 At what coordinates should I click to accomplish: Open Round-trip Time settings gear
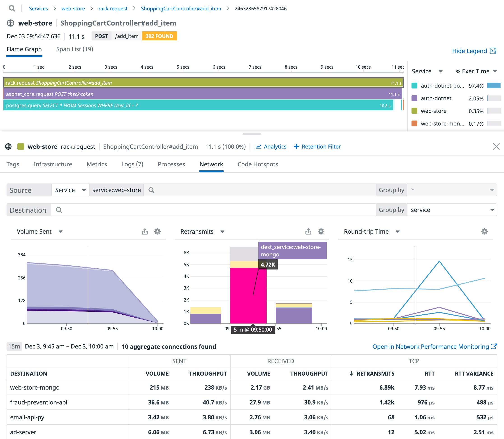(484, 232)
